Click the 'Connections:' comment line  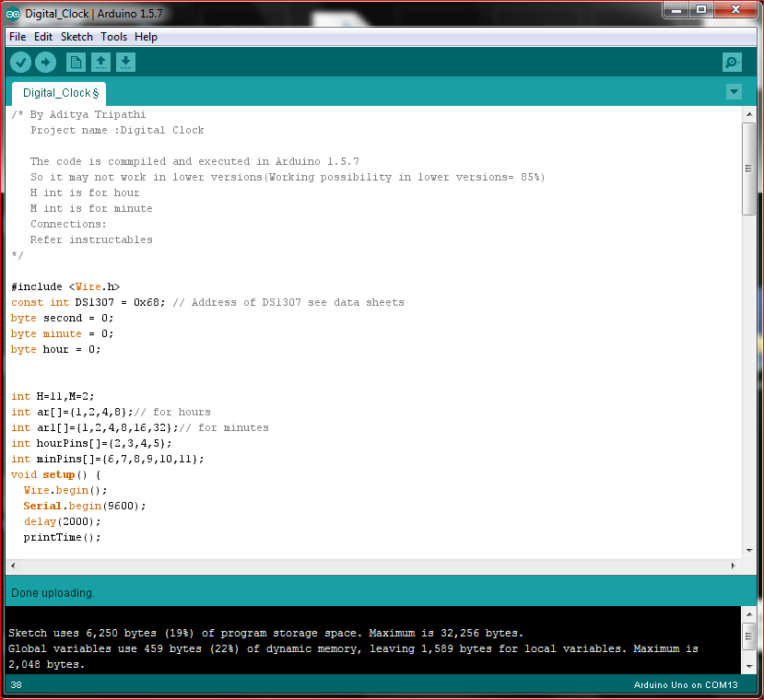(68, 224)
